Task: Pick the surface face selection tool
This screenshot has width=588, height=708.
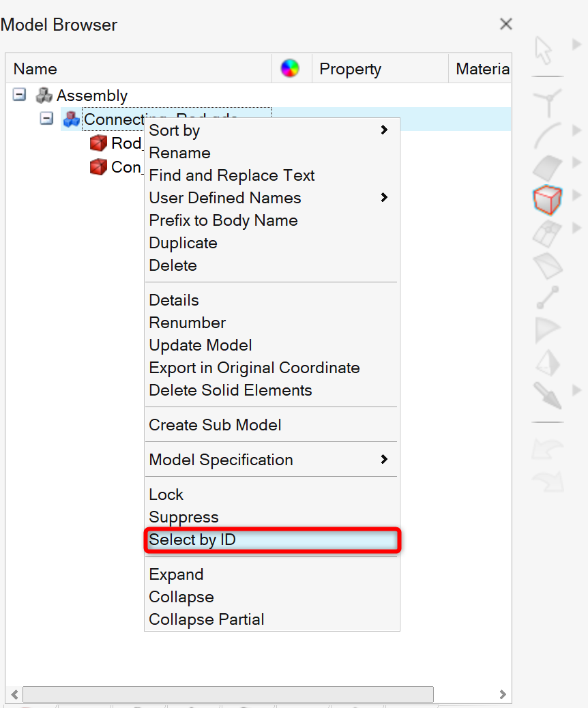Action: [x=547, y=168]
